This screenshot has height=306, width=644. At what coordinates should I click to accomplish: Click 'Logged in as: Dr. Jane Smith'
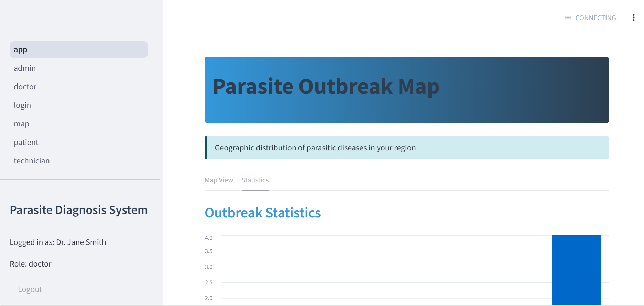coord(58,242)
